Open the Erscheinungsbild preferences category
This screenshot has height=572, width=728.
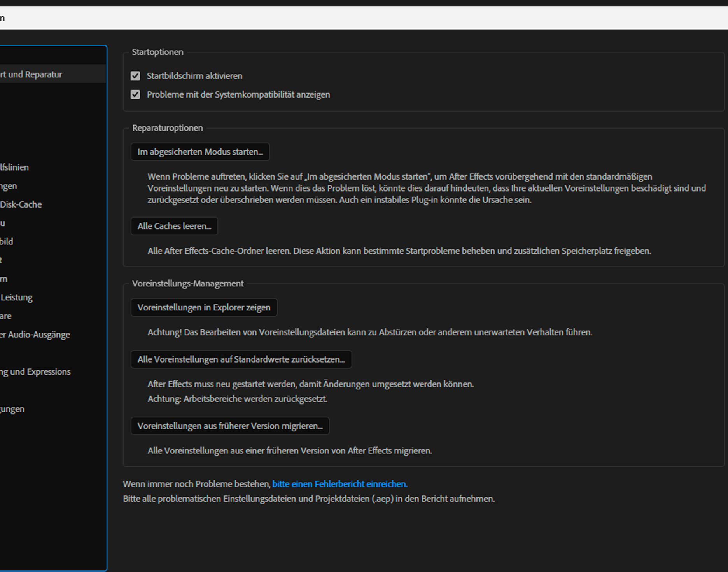pyautogui.click(x=7, y=241)
